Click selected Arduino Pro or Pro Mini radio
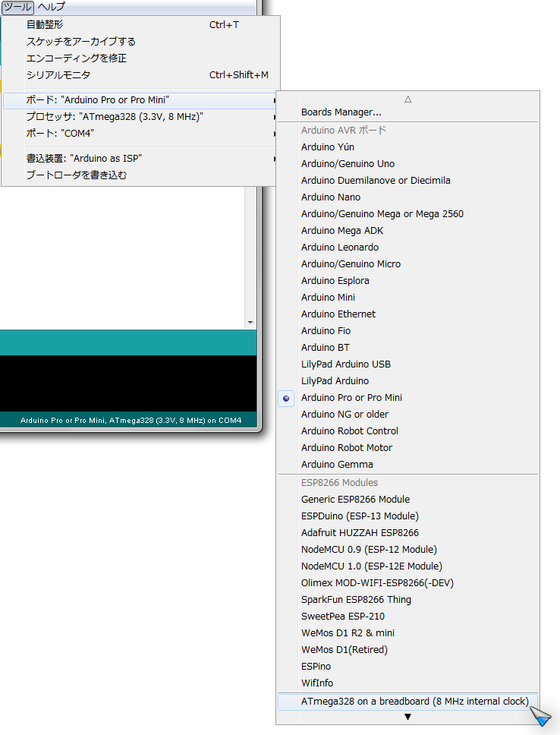 [x=286, y=399]
